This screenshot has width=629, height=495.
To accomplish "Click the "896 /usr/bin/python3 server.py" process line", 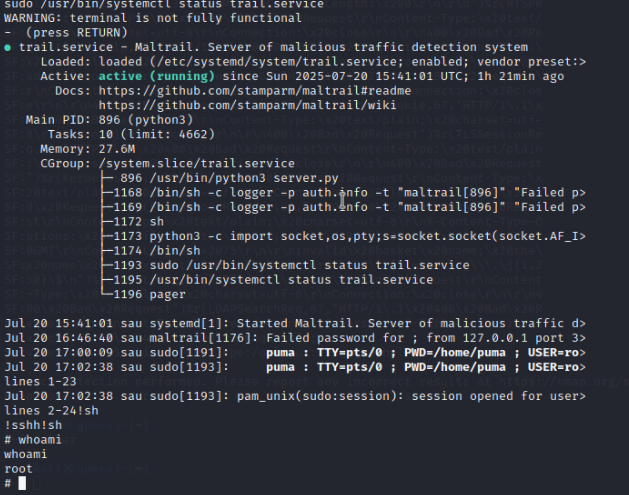I will tap(229, 178).
